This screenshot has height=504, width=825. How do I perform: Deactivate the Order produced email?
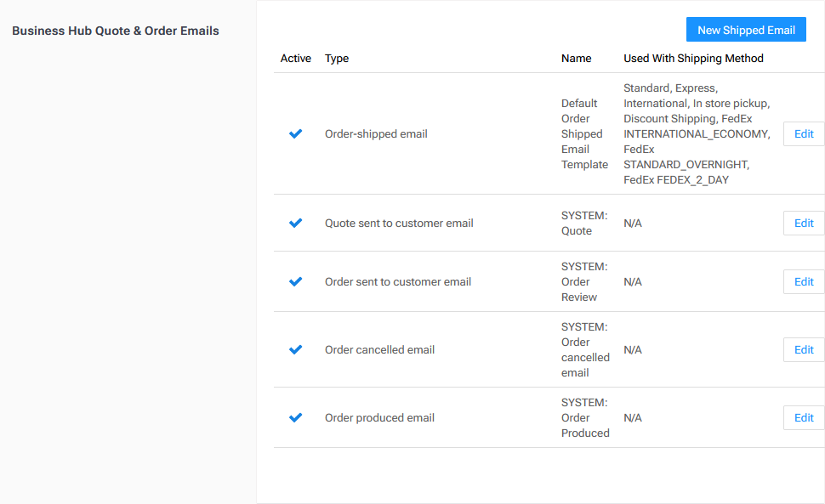296,417
